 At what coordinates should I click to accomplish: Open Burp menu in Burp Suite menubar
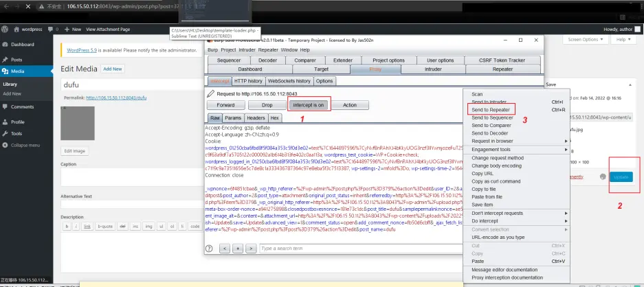click(213, 50)
